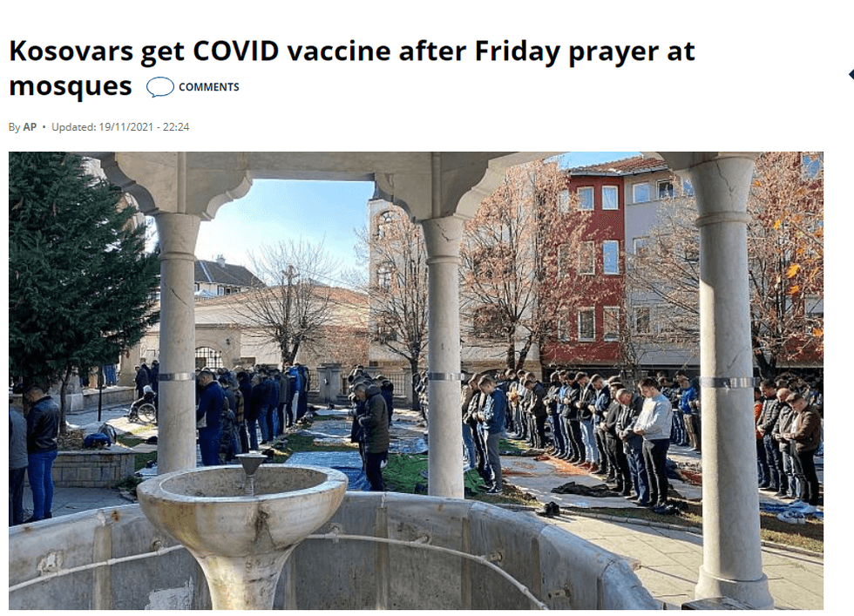Click the "By" label before AP
The width and height of the screenshot is (854, 616).
tap(14, 127)
